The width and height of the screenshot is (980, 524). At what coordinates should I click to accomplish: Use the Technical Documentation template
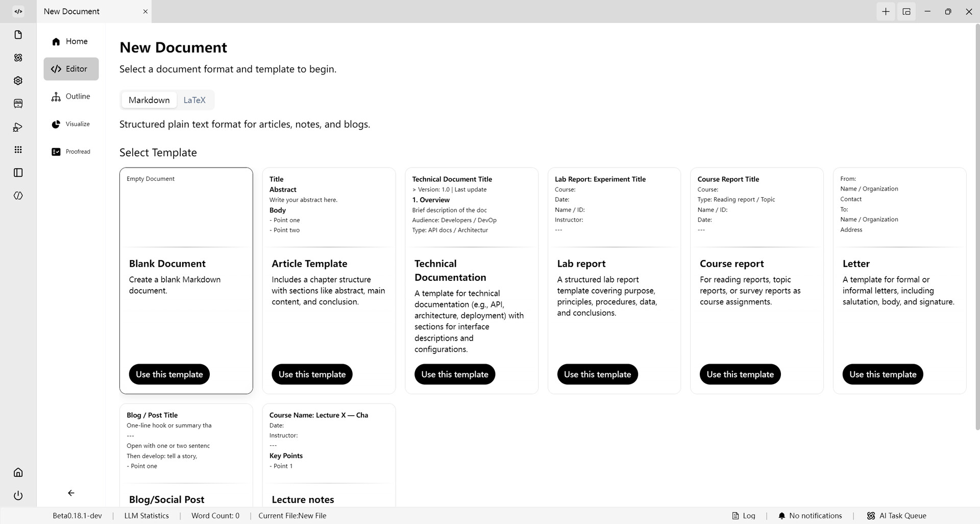click(x=455, y=374)
